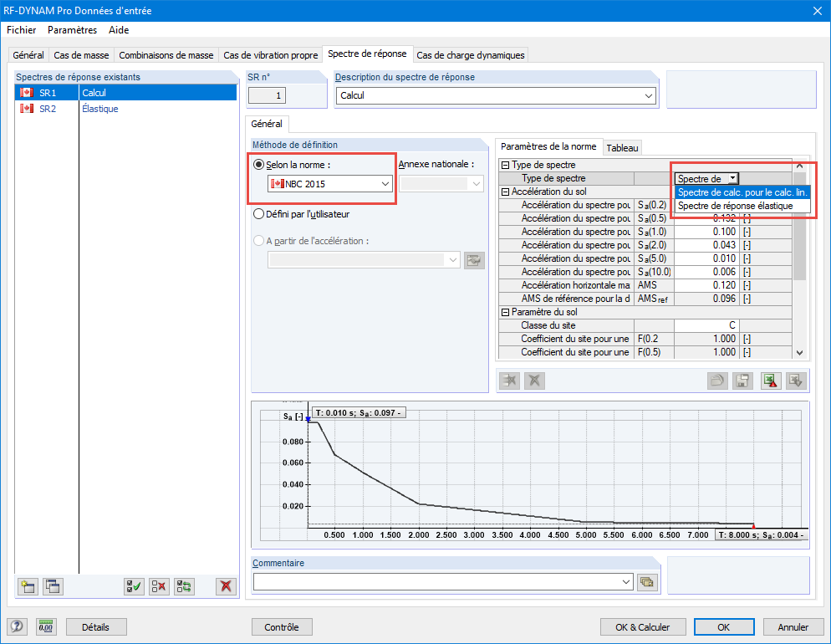831x644 pixels.
Task: Click the Sa(2.0) value 0.043
Action: click(x=706, y=245)
